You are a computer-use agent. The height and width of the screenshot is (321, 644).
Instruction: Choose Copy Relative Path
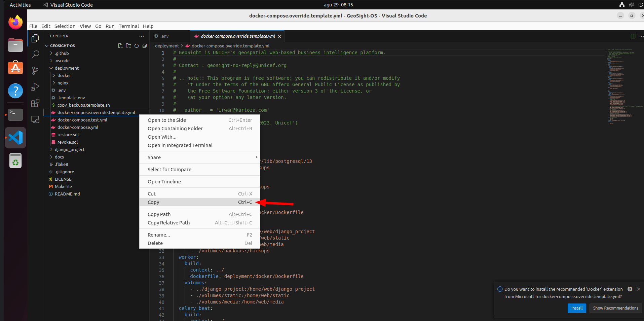(x=200, y=223)
